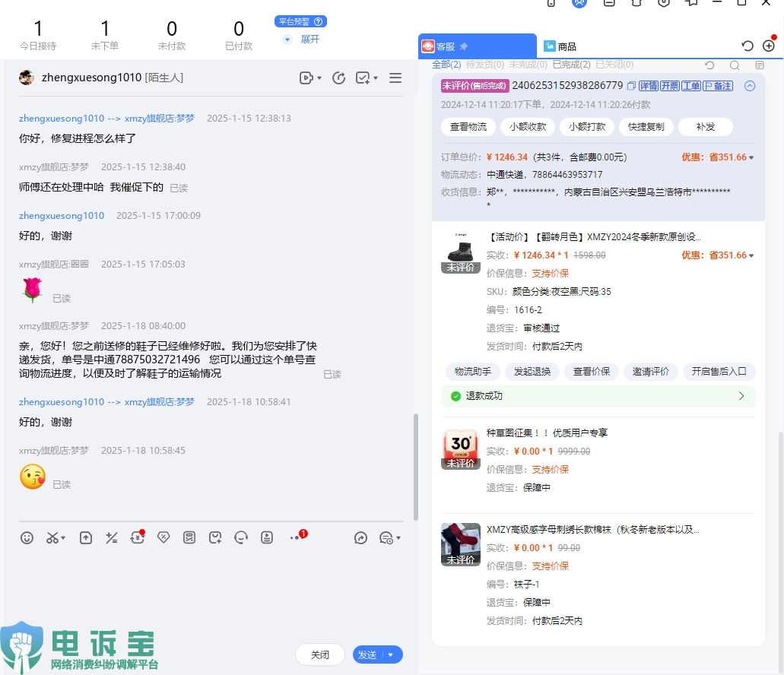Open dropdown beside video record icon

coord(319,78)
